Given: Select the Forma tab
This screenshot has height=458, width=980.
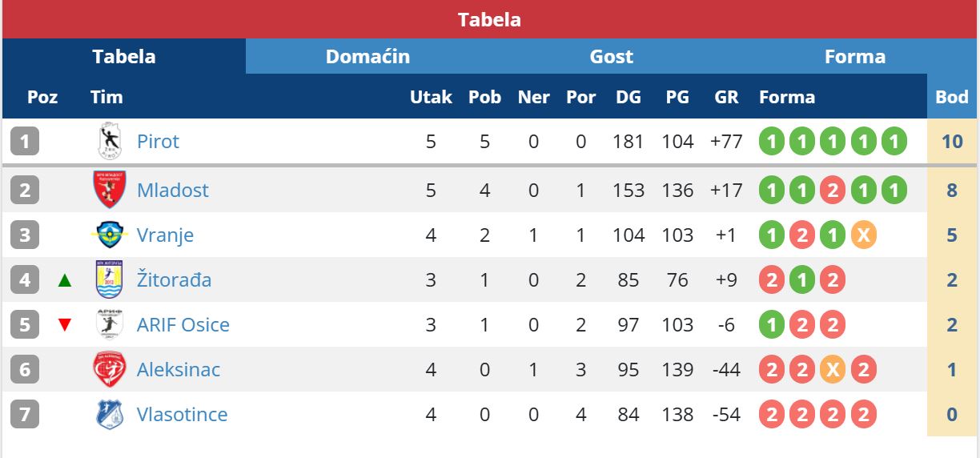Looking at the screenshot, I should tap(854, 57).
